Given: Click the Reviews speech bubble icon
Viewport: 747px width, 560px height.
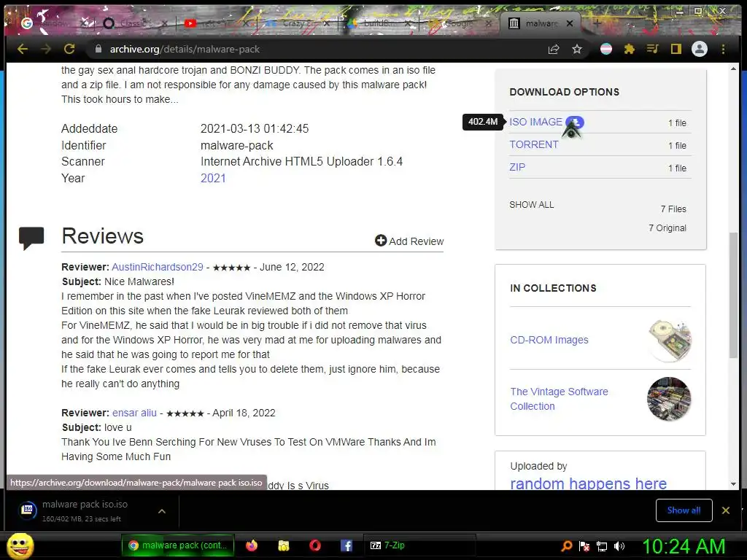Looking at the screenshot, I should [x=31, y=238].
